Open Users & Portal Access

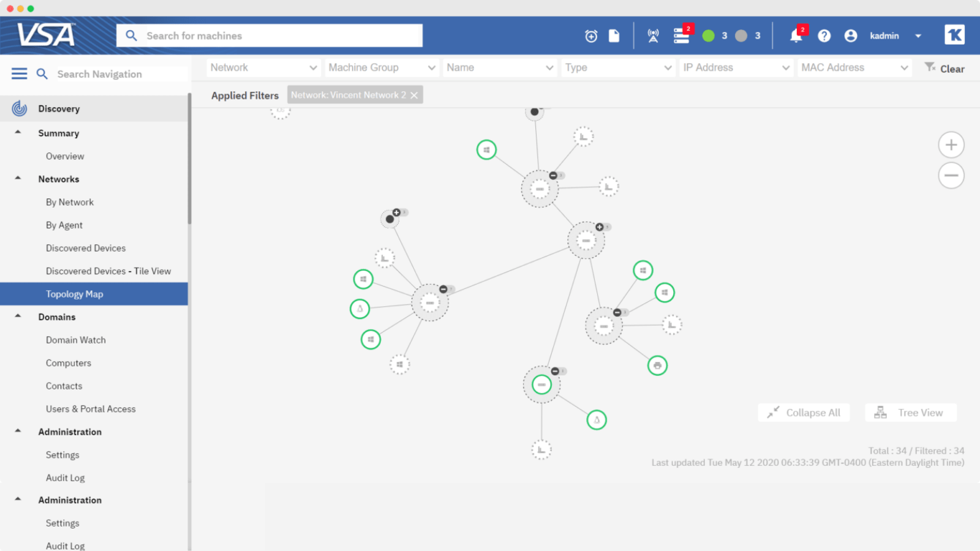[x=91, y=409]
